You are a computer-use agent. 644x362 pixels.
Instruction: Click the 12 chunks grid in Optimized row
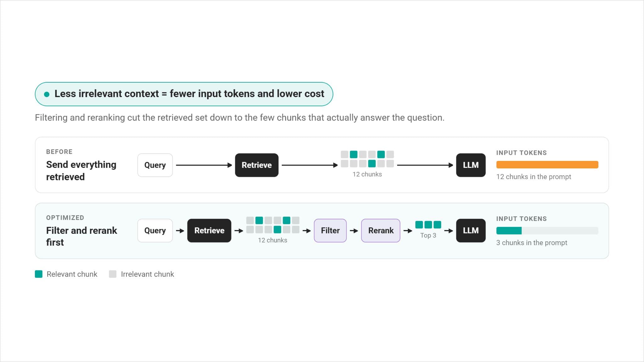pos(273,225)
